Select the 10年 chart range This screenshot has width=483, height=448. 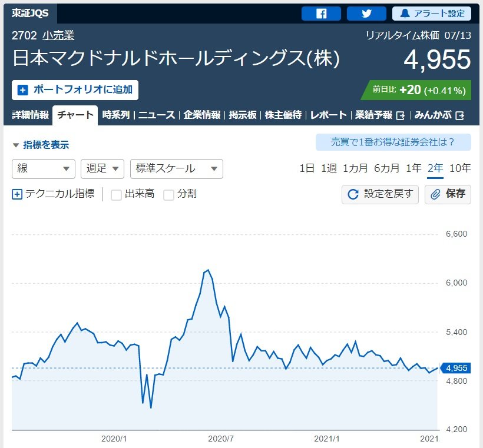point(460,168)
